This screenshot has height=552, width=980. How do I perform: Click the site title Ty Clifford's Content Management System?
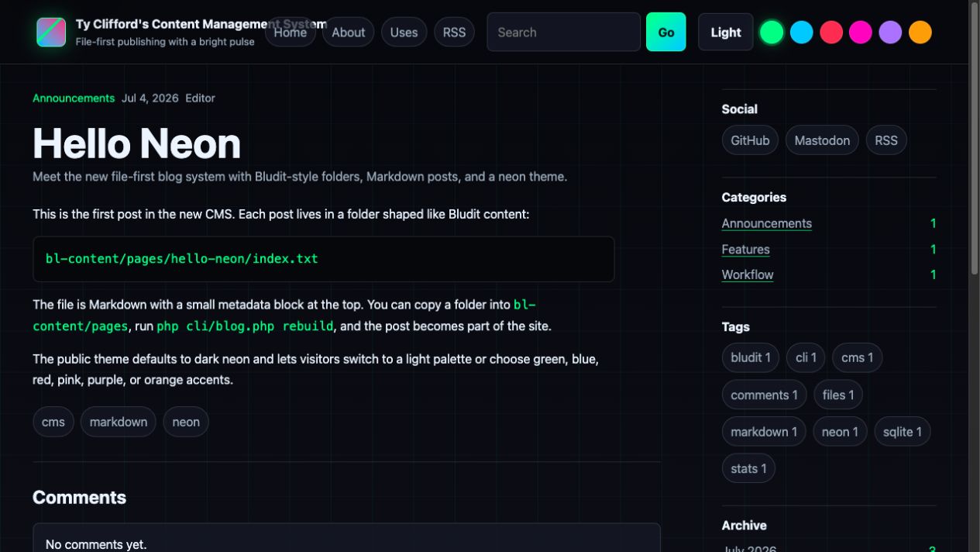click(x=201, y=24)
